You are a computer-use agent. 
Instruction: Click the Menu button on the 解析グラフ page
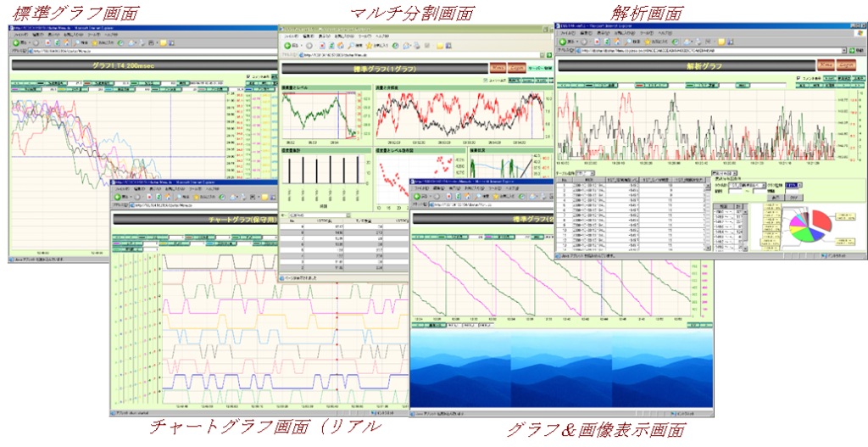click(x=826, y=64)
